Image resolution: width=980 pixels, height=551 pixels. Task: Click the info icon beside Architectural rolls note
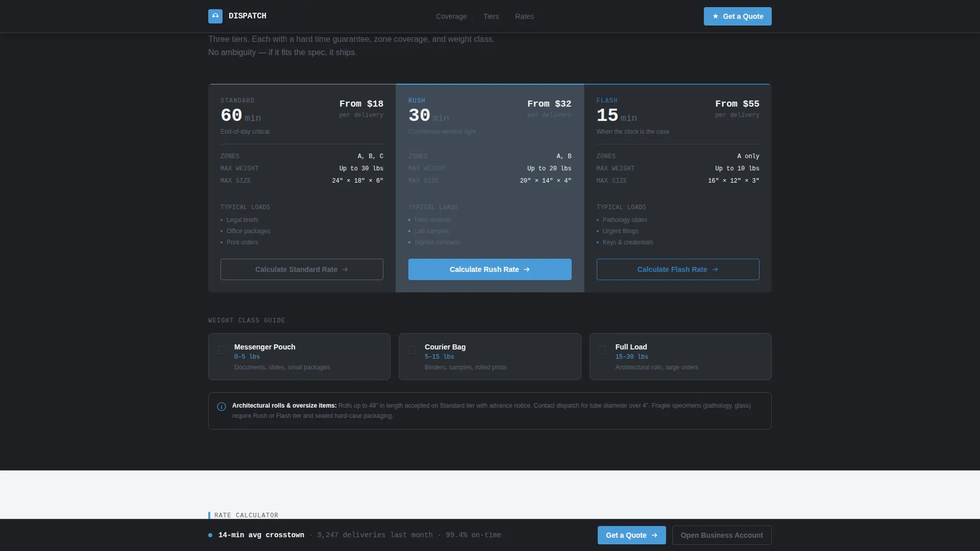pos(222,407)
